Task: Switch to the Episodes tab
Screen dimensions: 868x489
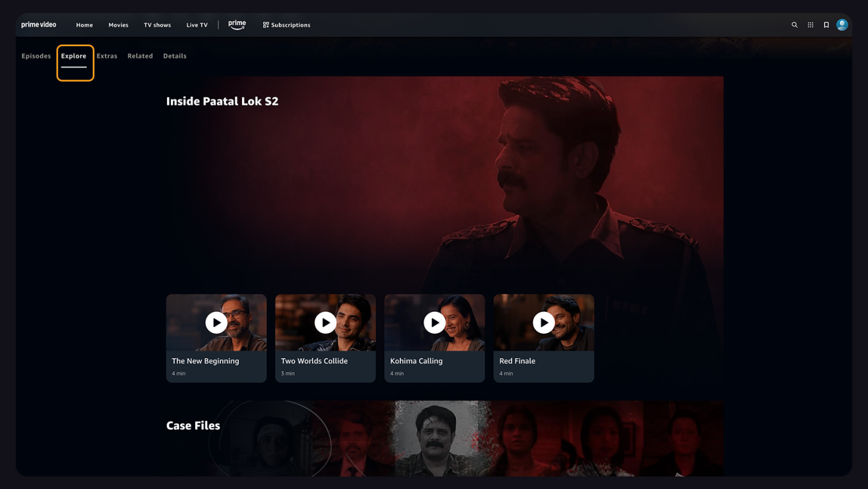Action: coord(36,56)
